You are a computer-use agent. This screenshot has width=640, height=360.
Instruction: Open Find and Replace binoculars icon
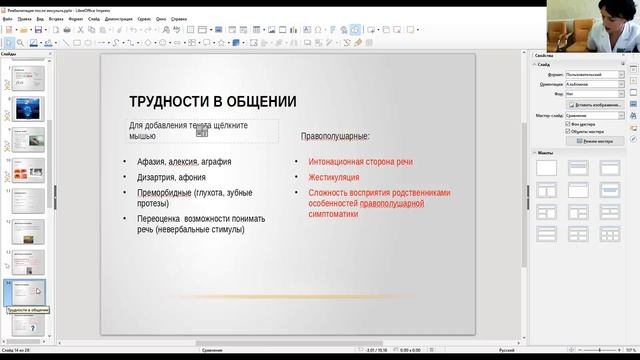(x=166, y=30)
